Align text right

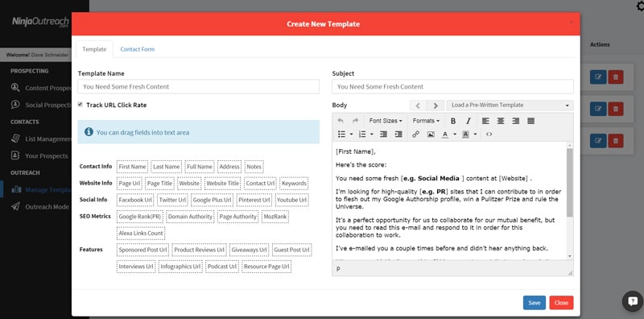[515, 121]
